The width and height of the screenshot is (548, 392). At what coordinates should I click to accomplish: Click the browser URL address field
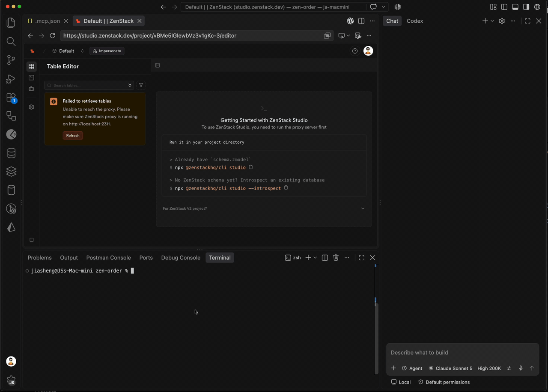point(197,36)
